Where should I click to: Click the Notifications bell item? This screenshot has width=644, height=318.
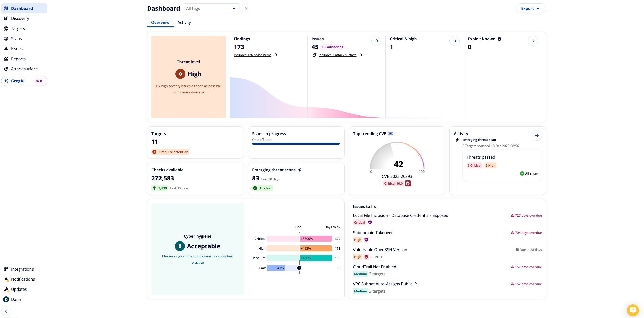coord(23,279)
